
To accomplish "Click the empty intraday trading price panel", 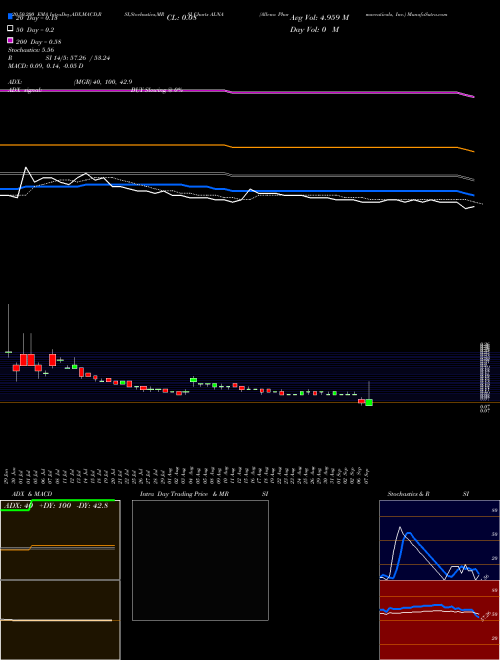I will (x=200, y=560).
